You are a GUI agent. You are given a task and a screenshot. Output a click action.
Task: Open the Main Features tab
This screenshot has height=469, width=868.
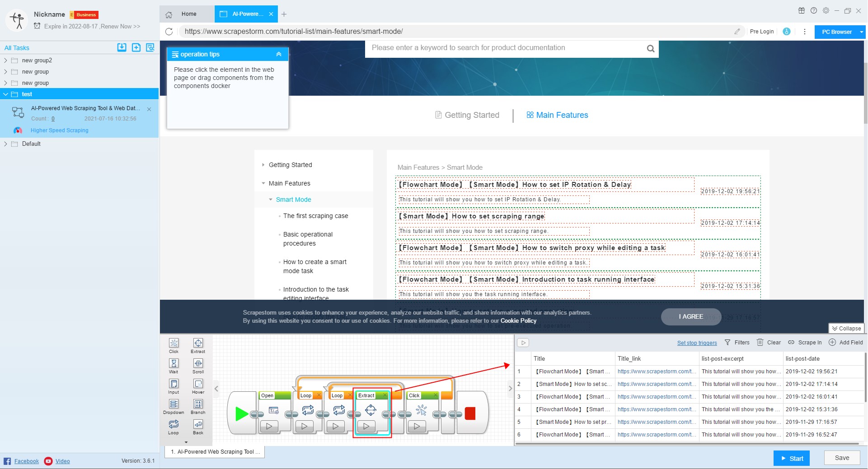pos(557,115)
